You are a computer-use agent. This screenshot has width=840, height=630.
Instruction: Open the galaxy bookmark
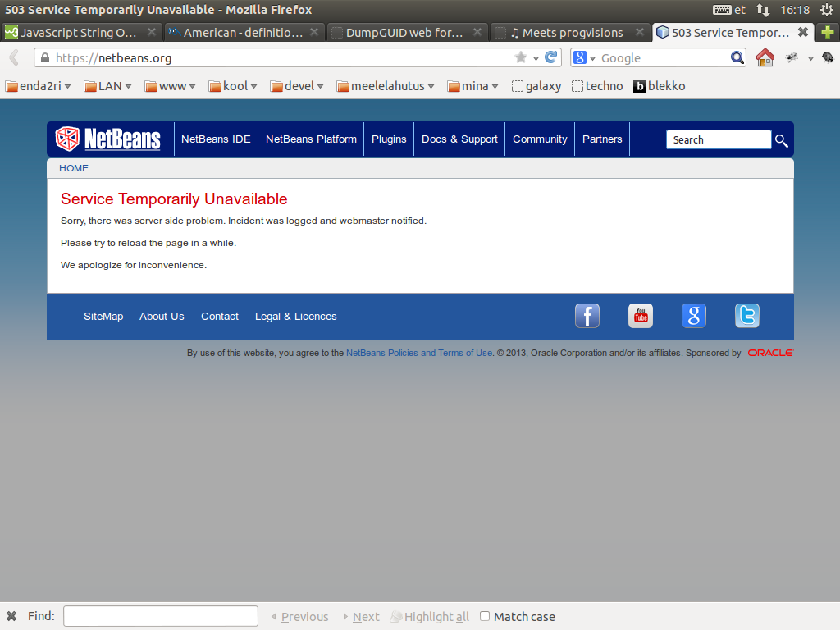(x=536, y=85)
